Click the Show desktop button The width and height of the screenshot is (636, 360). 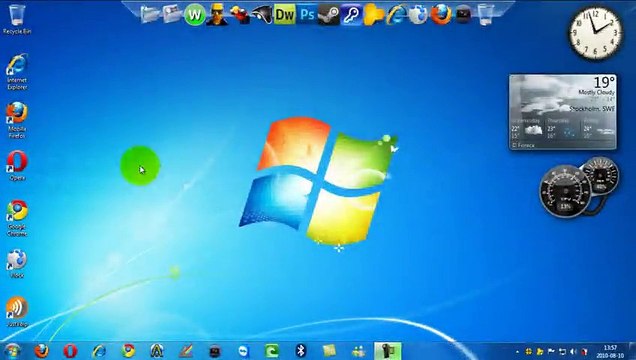click(x=632, y=351)
